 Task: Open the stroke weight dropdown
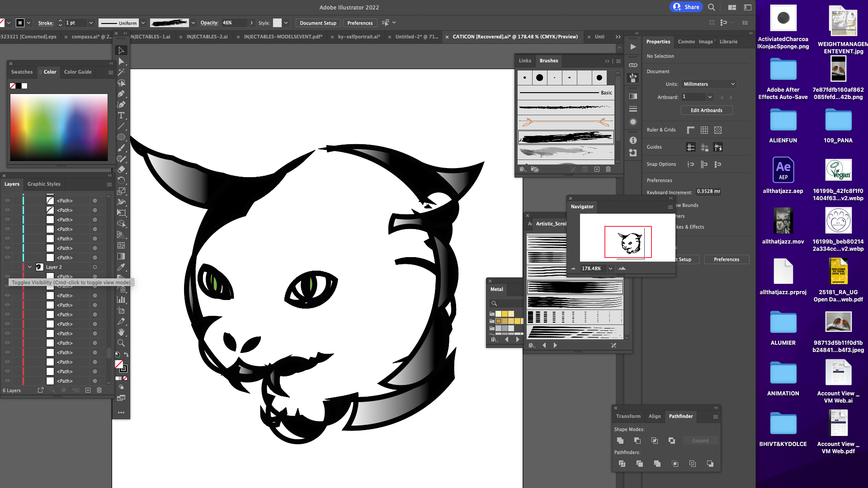coord(91,23)
